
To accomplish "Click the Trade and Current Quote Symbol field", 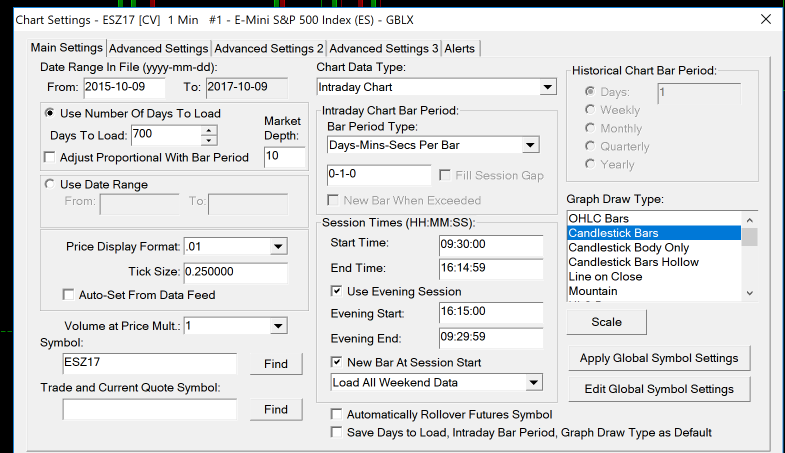I will click(x=150, y=409).
